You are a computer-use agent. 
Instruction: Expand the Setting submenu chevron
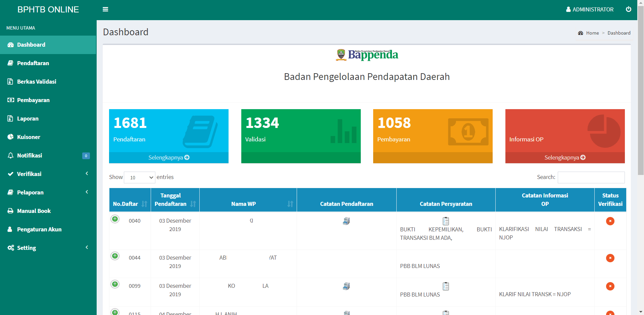(87, 248)
